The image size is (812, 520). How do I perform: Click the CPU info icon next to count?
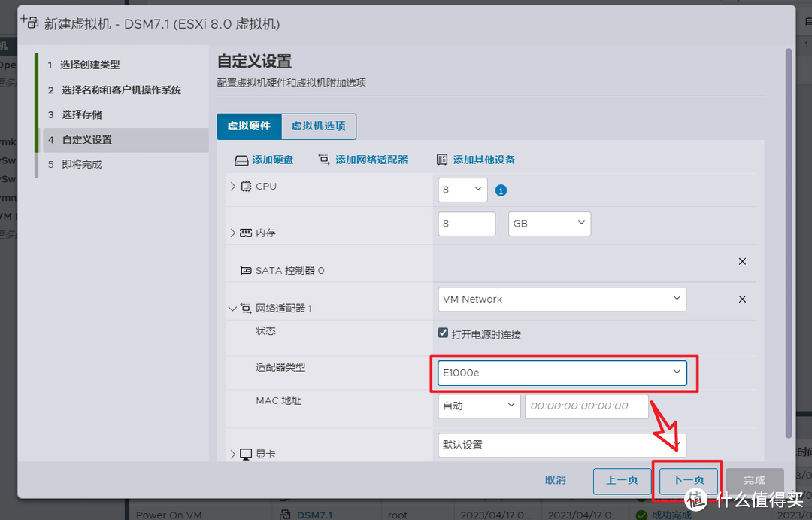(501, 190)
